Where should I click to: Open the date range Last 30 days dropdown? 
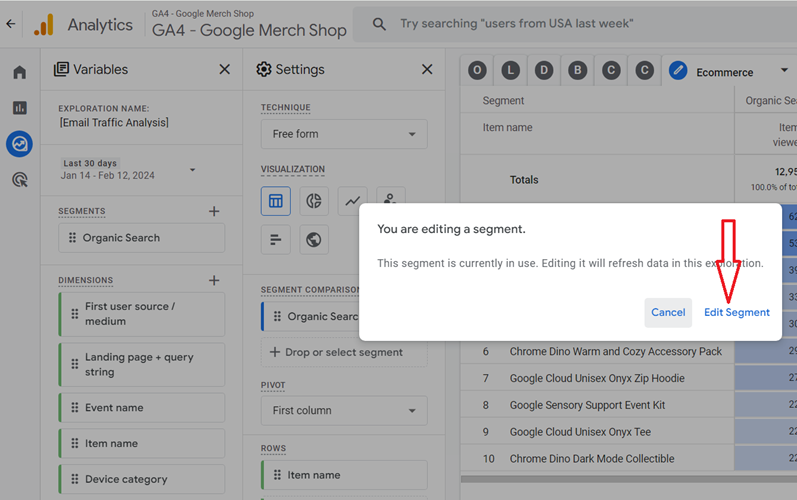[193, 170]
